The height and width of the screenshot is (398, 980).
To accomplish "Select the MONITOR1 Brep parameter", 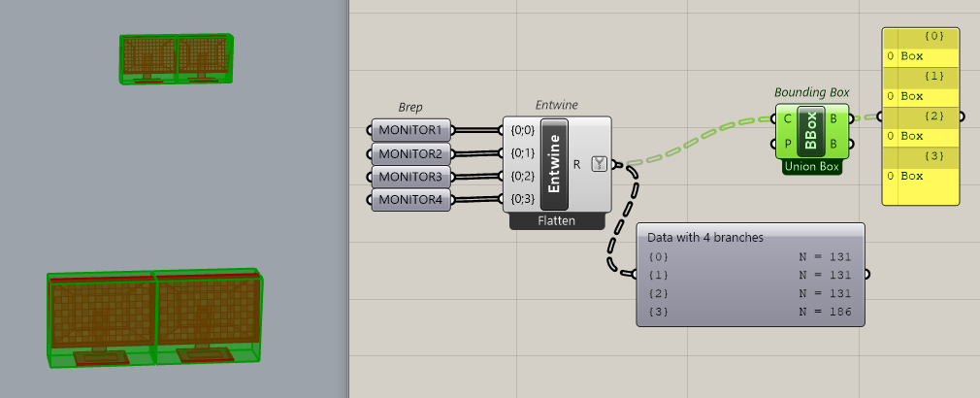I will (410, 131).
